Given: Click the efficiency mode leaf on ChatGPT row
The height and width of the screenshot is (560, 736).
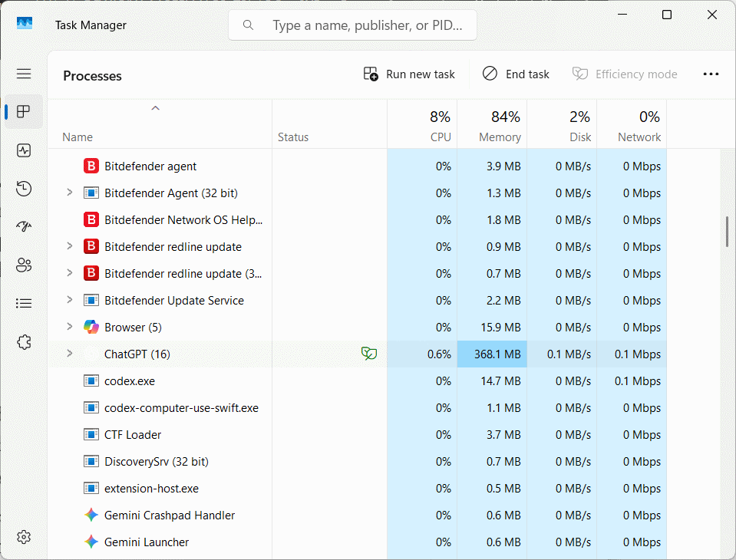Looking at the screenshot, I should 369,354.
